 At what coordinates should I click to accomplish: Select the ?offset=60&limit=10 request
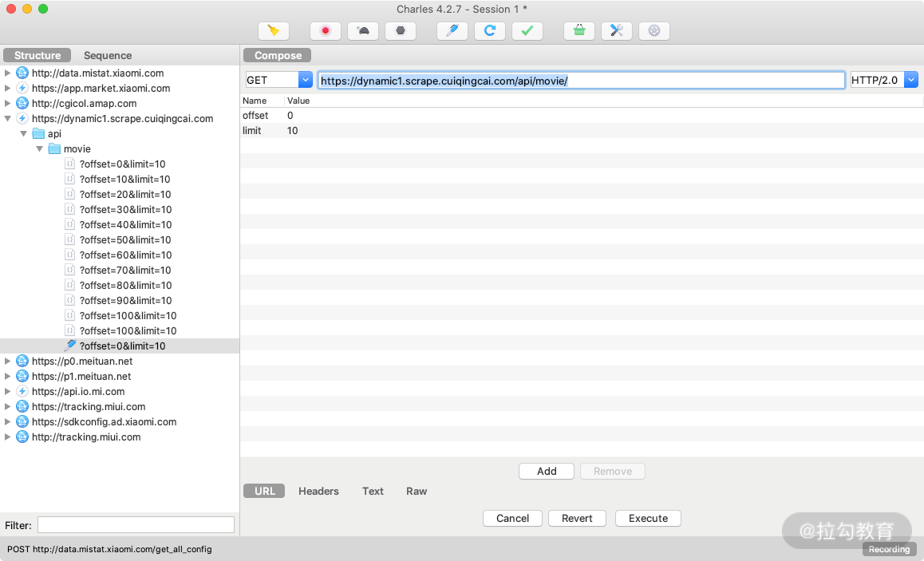pyautogui.click(x=125, y=255)
